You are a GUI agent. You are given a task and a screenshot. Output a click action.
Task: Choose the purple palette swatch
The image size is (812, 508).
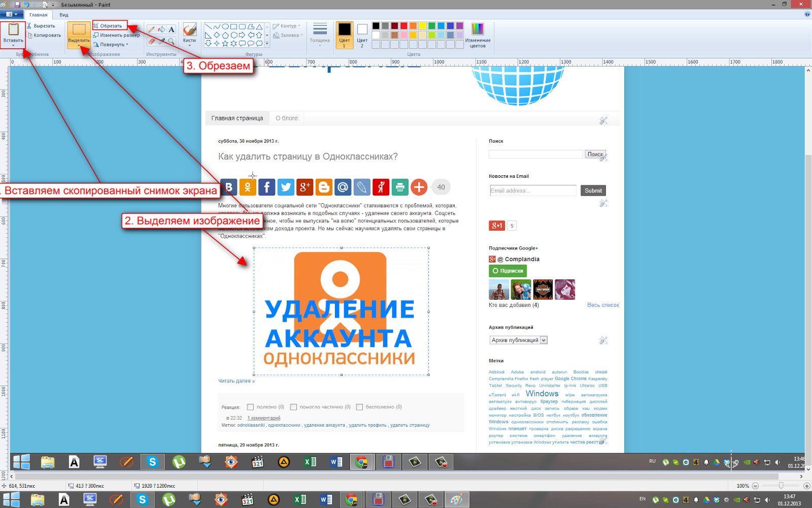click(459, 26)
